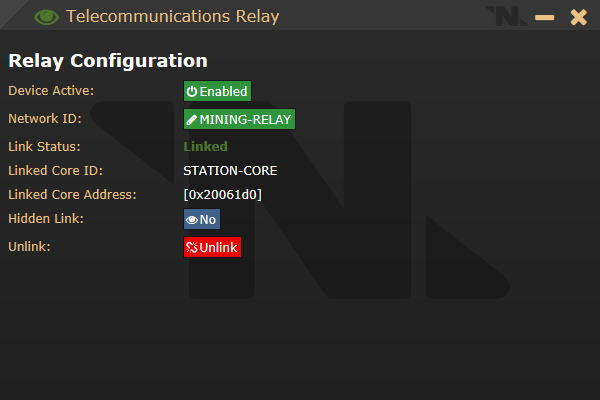This screenshot has height=400, width=600.
Task: Unlink the relay with red Unlink button
Action: tap(212, 247)
